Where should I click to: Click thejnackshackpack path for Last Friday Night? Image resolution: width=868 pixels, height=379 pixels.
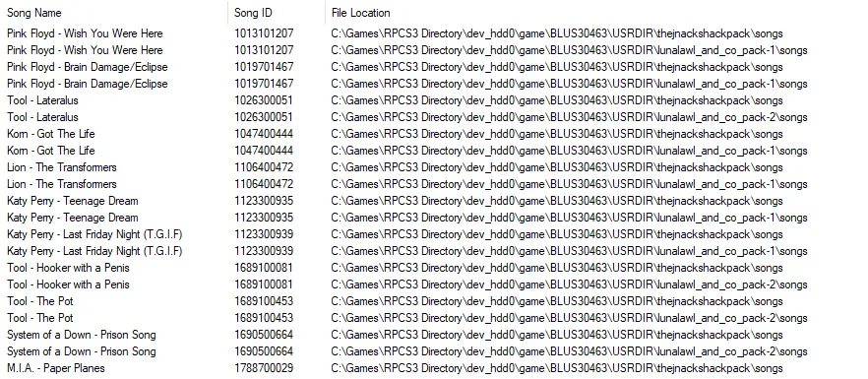click(557, 234)
